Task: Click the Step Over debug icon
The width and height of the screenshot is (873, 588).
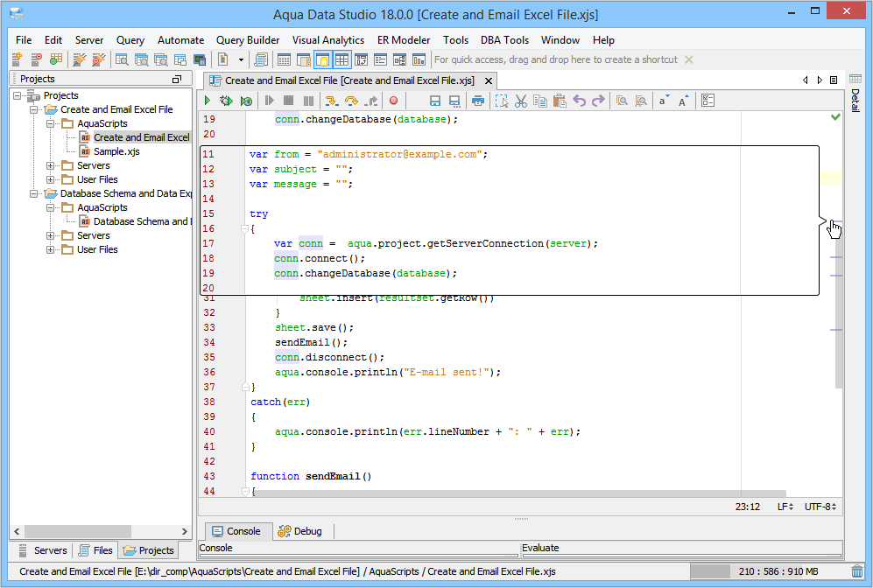Action: pos(351,101)
